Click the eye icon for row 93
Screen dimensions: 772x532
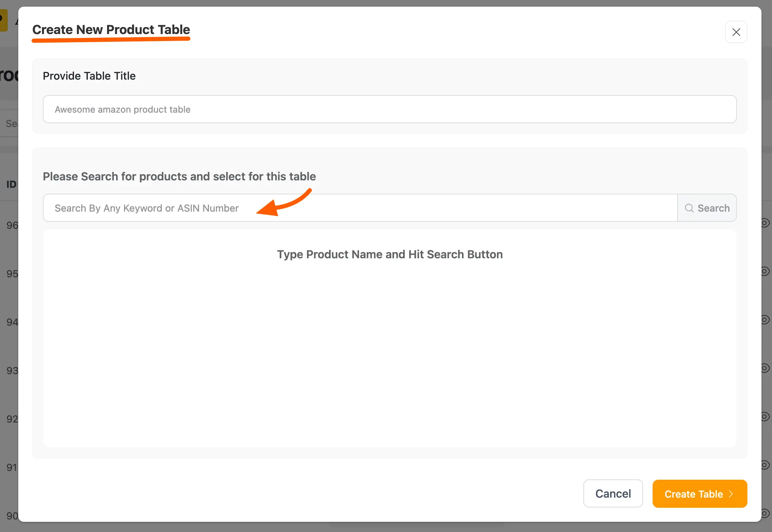766,368
